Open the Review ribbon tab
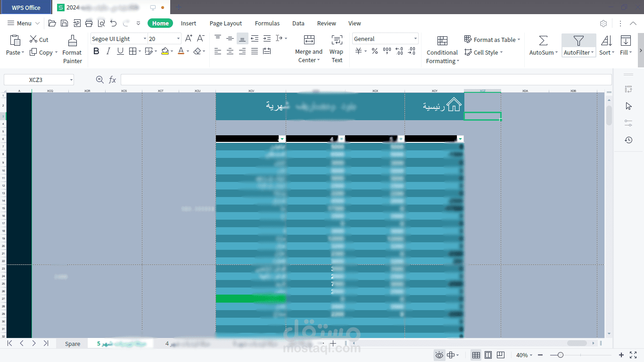 click(x=327, y=23)
